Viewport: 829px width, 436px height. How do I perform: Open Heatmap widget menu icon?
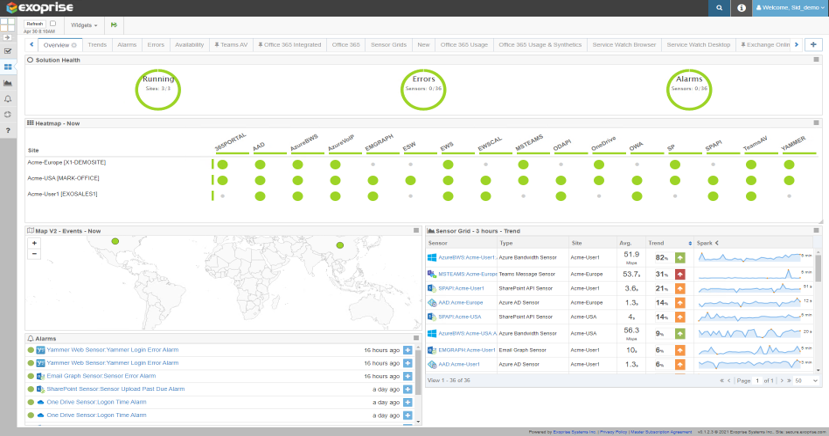click(816, 123)
